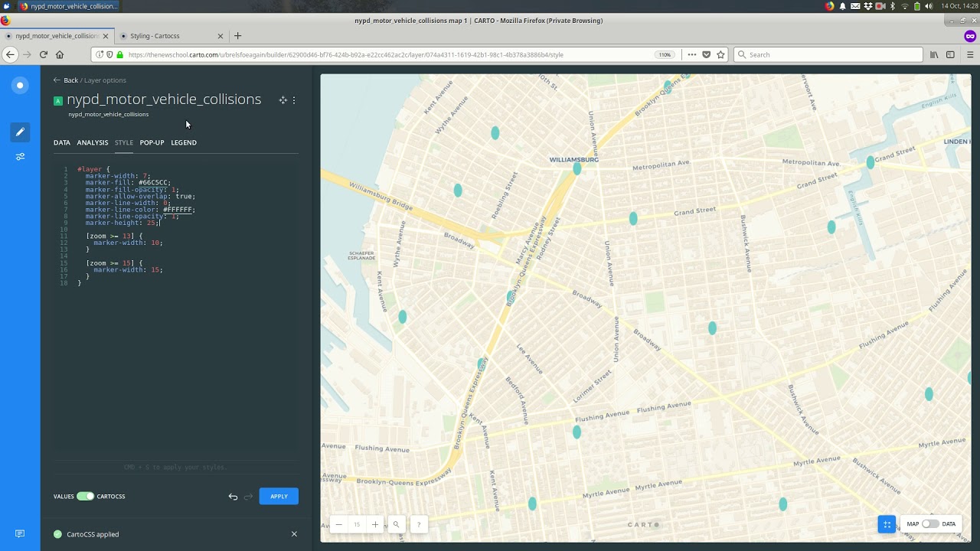
Task: Click the green layer letter A badge
Action: (58, 100)
